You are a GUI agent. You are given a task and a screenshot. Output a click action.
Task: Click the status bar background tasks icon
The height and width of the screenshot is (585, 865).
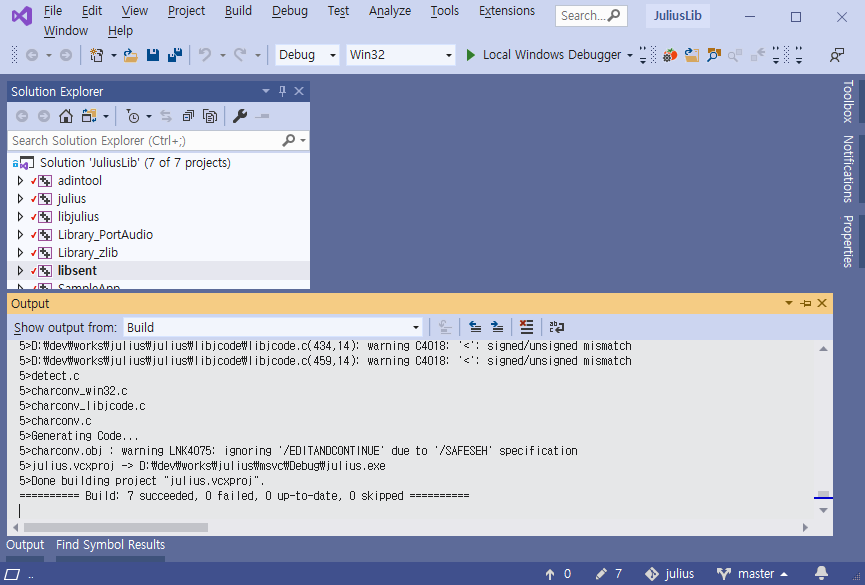click(x=12, y=575)
